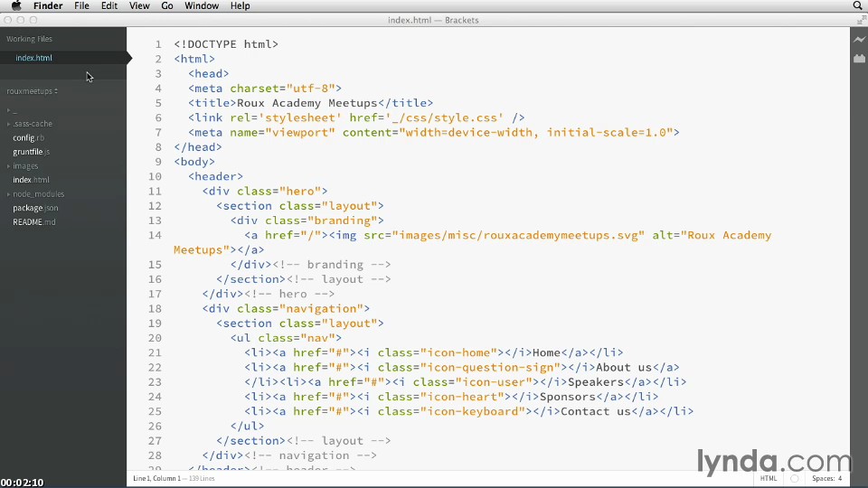Click the linting status circle indicator
Image resolution: width=868 pixels, height=488 pixels.
(795, 479)
